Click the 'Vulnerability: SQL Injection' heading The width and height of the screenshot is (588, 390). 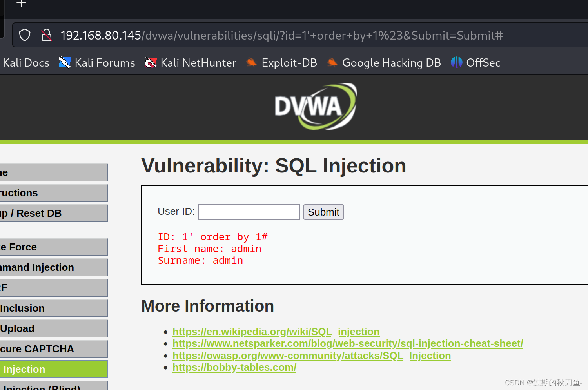click(x=274, y=166)
